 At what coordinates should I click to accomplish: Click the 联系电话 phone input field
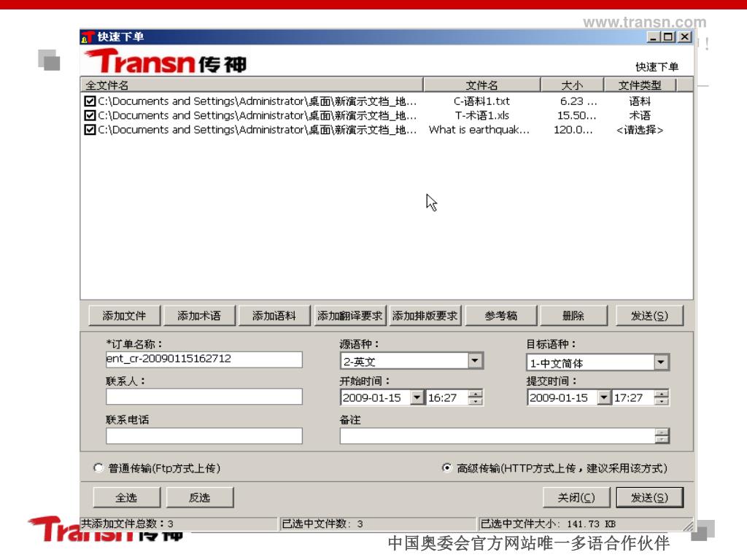point(204,436)
